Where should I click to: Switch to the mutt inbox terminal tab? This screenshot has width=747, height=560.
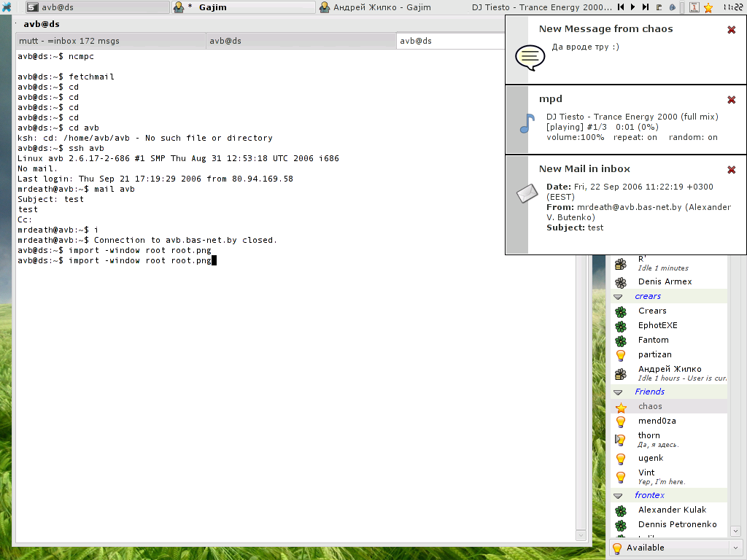tap(109, 41)
